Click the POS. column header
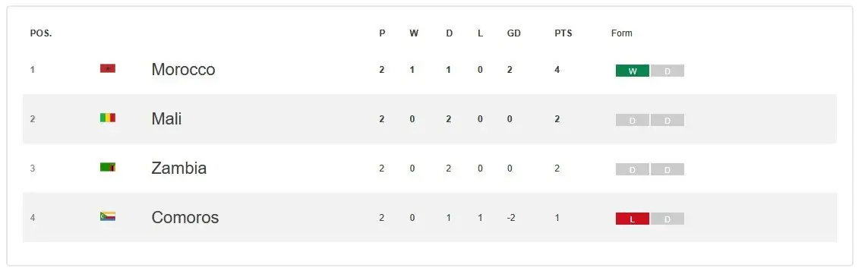 [41, 33]
